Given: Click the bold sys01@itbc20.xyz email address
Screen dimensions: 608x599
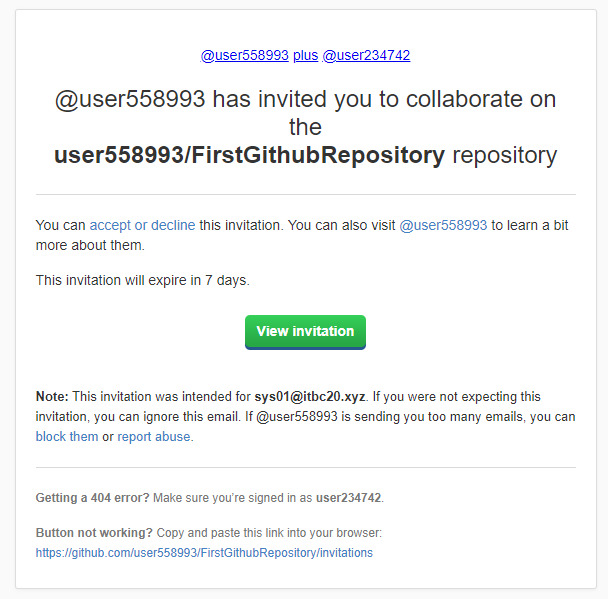Looking at the screenshot, I should [x=309, y=397].
